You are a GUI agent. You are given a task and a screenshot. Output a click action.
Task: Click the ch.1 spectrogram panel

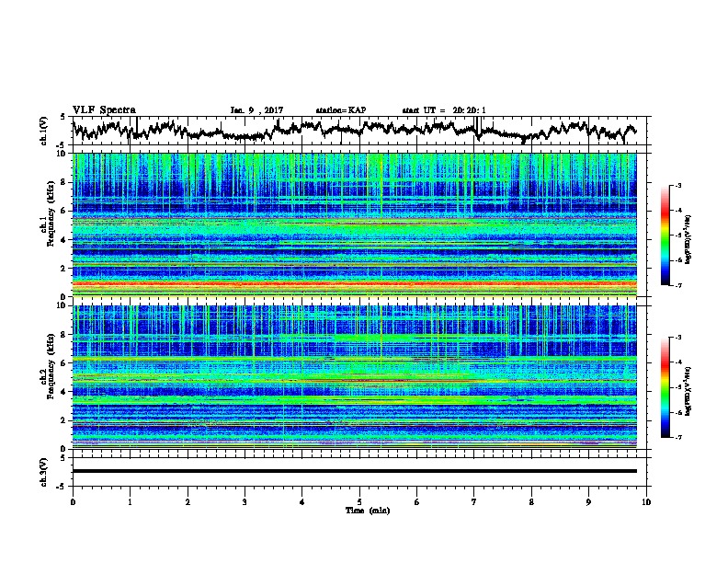[x=354, y=224]
